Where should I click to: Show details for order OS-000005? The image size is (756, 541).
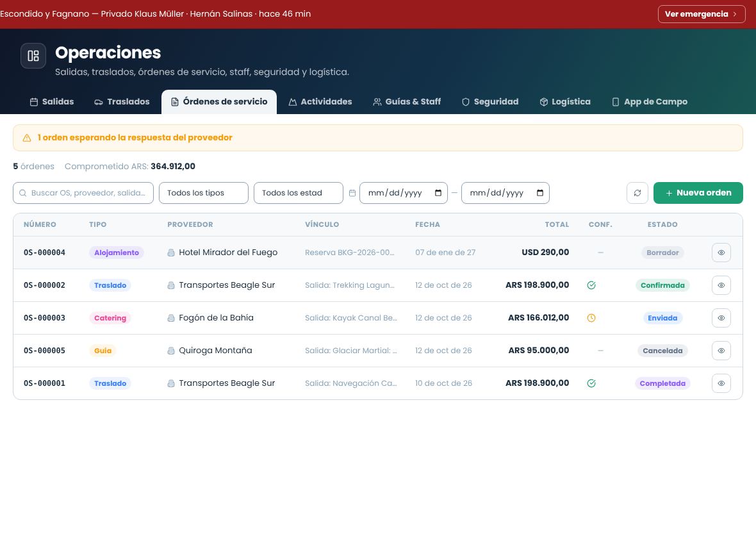point(721,351)
